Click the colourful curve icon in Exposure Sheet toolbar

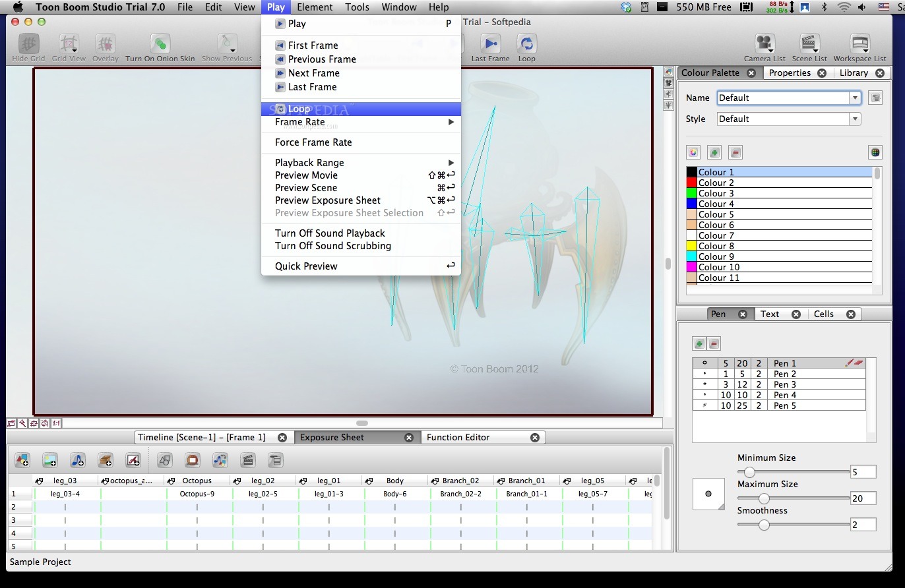pos(220,459)
